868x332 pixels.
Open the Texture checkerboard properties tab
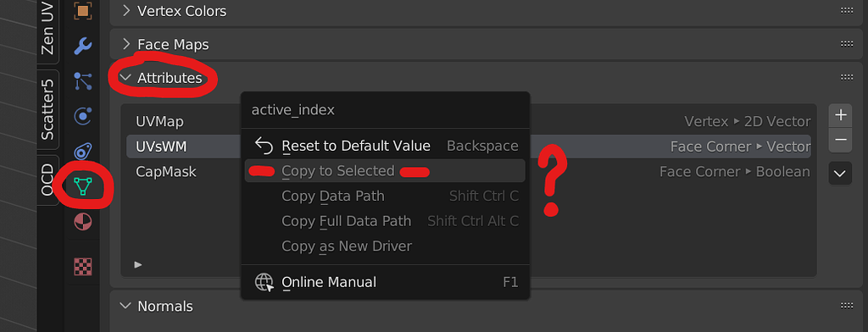(x=82, y=267)
